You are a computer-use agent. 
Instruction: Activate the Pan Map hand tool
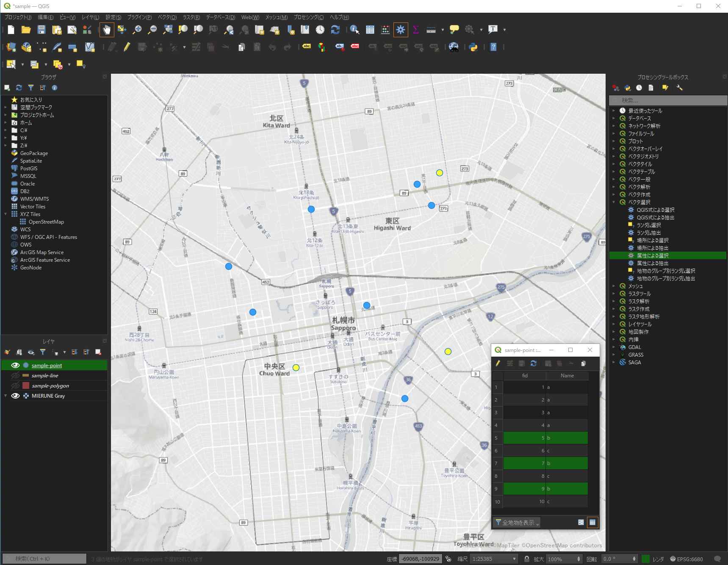(107, 30)
